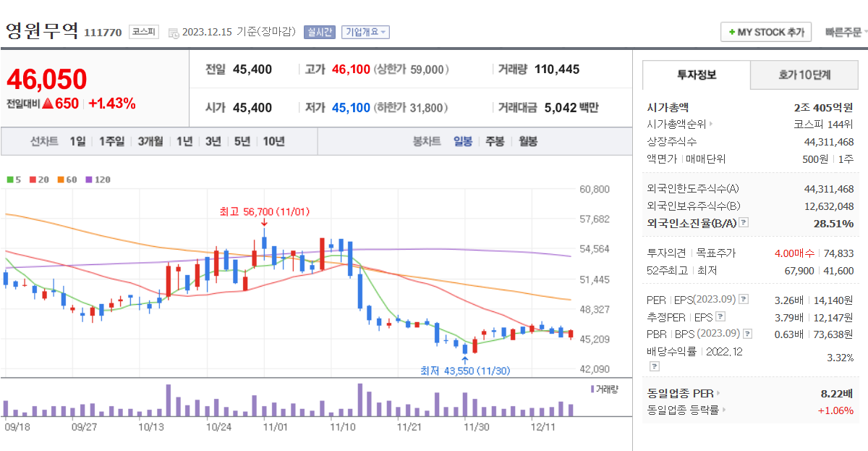Click the 거래량 value 110,445
The height and width of the screenshot is (451, 868).
pyautogui.click(x=557, y=69)
